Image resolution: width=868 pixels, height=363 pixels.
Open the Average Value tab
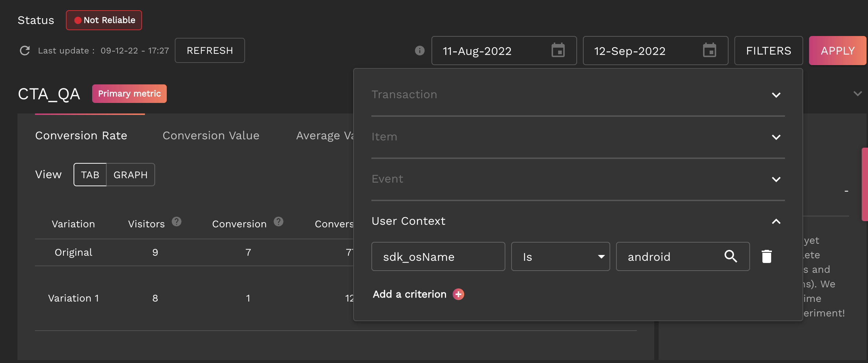click(x=325, y=135)
